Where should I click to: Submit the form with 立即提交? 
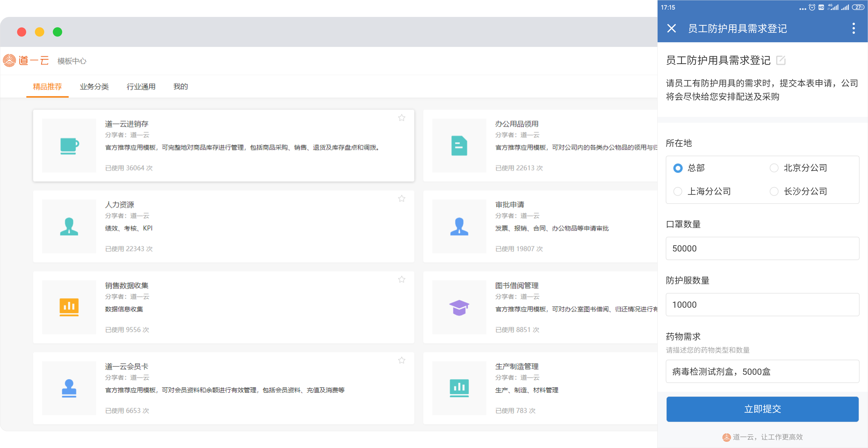tap(762, 409)
